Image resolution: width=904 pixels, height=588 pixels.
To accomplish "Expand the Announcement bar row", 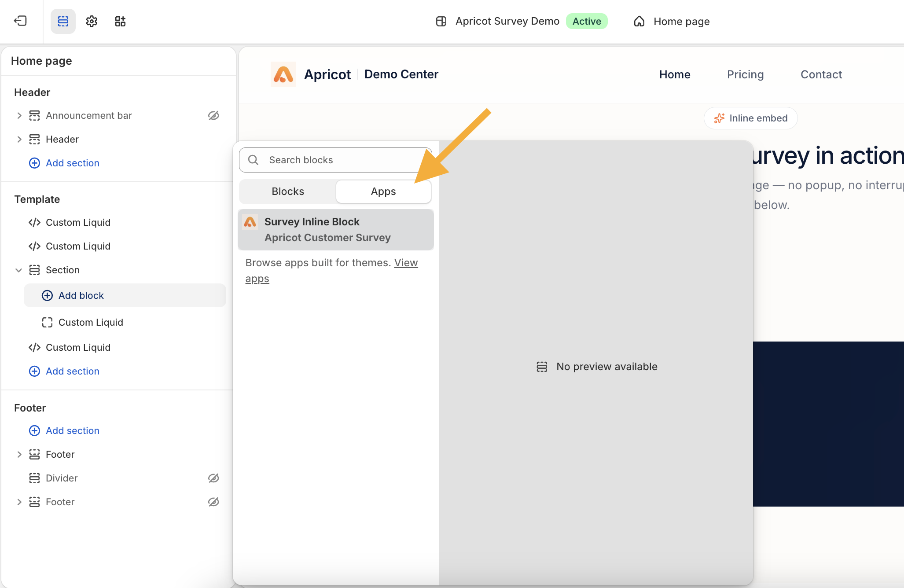I will click(19, 115).
